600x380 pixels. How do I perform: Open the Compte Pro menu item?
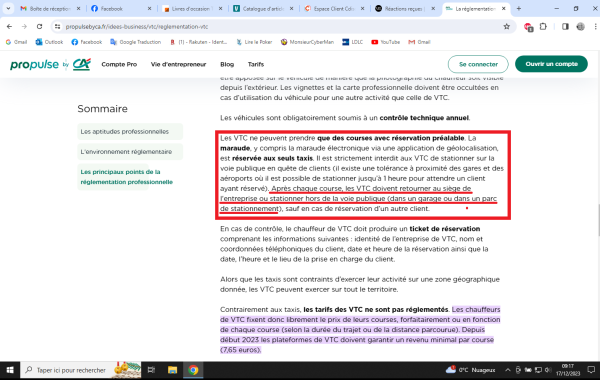click(119, 64)
